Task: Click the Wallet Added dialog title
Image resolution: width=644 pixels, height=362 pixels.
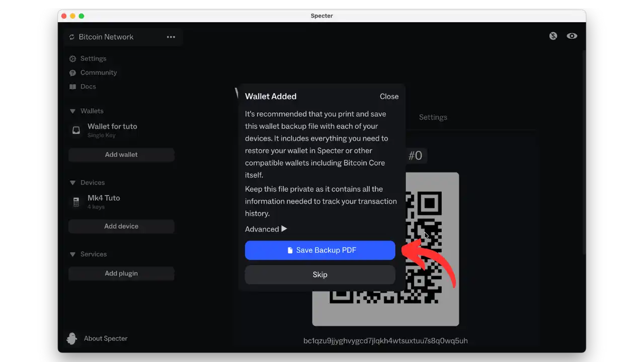Action: 271,97
